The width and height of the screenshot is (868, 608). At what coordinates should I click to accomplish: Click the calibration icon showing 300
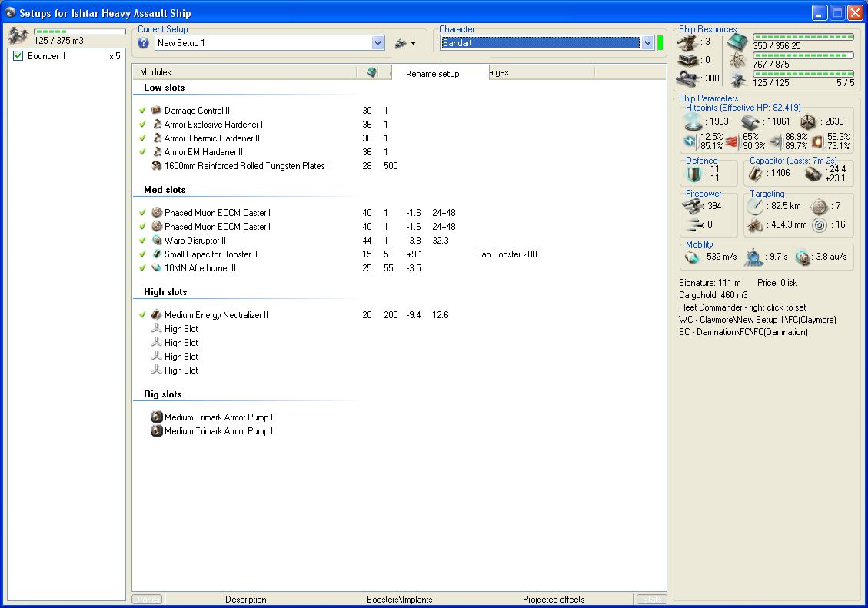coord(688,78)
